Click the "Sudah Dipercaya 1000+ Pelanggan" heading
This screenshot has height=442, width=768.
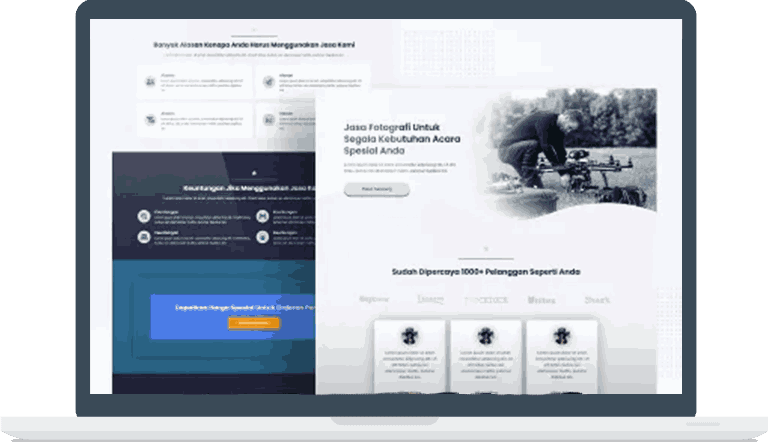pyautogui.click(x=486, y=271)
